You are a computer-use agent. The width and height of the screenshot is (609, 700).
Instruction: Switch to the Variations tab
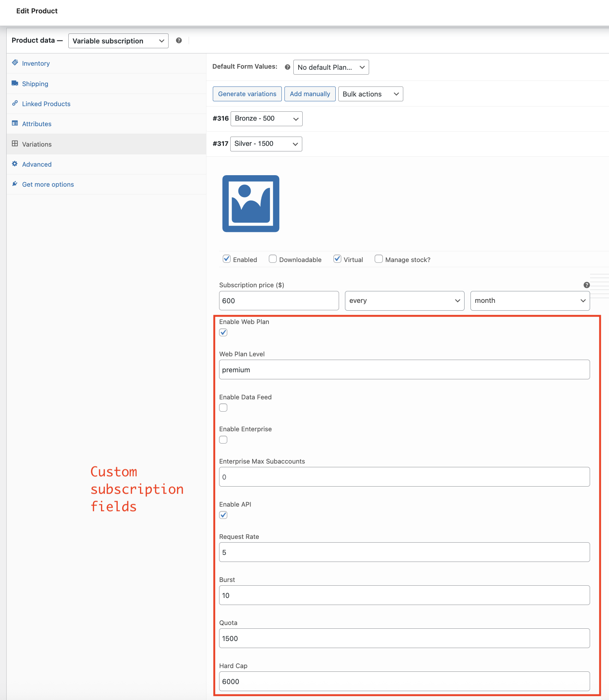pos(37,144)
